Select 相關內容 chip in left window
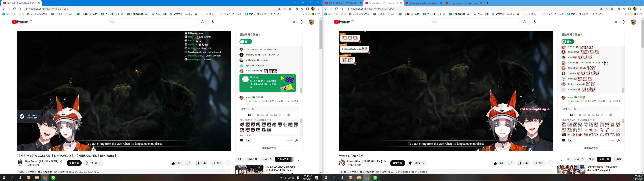Screen dimensions: 644x181 click(252, 159)
